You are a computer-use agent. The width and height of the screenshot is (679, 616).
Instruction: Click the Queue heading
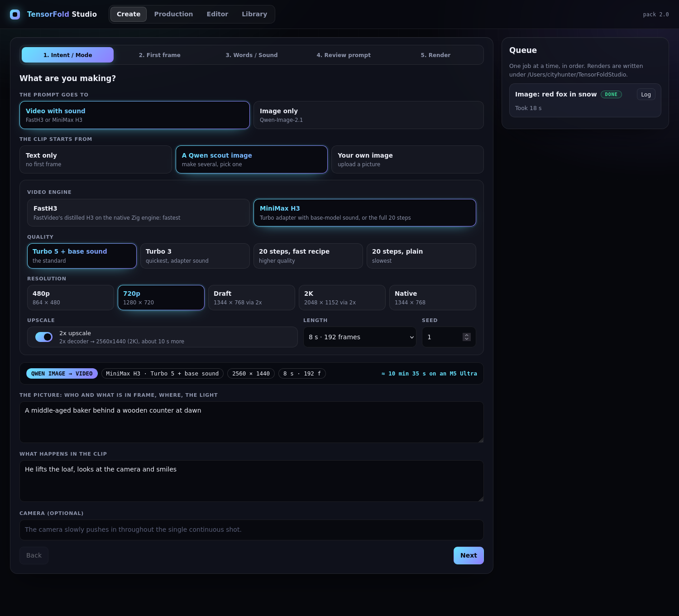[523, 50]
